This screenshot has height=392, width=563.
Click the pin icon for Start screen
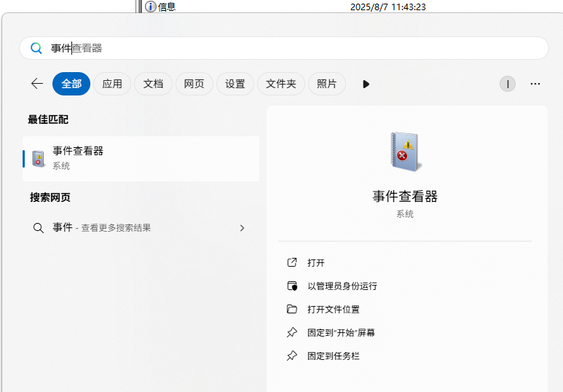[x=292, y=332]
